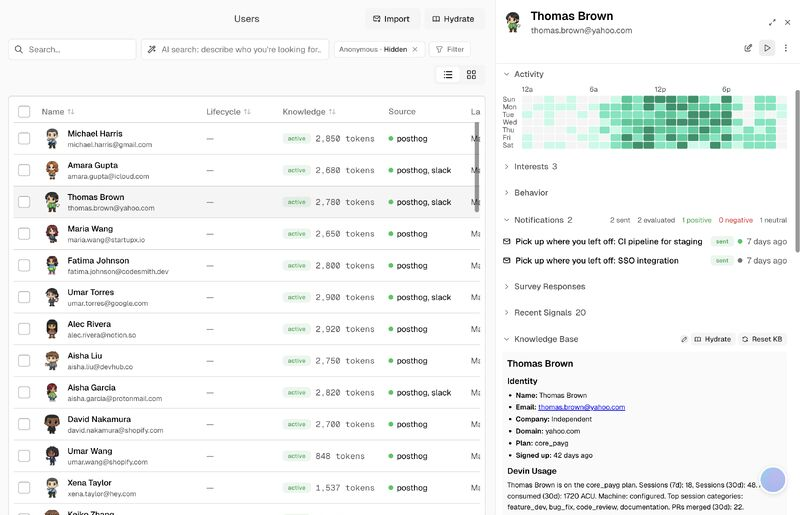Open the thomas.brown@yahoo.com email link
This screenshot has width=800, height=515.
581,407
